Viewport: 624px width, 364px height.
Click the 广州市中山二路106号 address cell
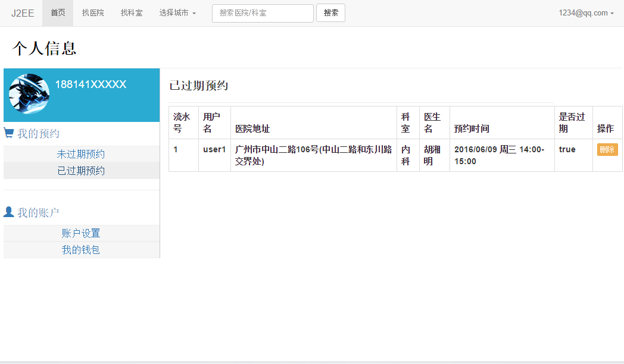pos(314,155)
